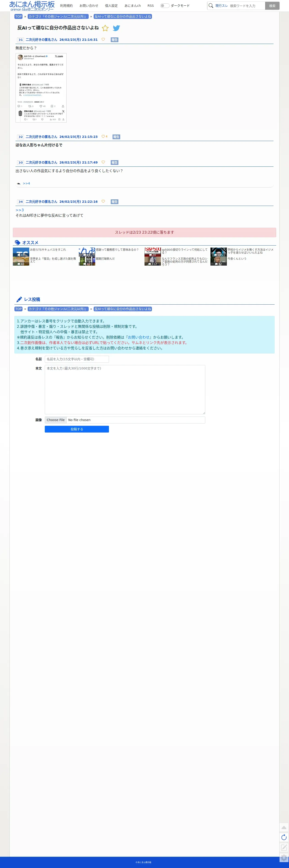Report post 3 using 報告
The width and height of the screenshot is (289, 868).
[115, 162]
